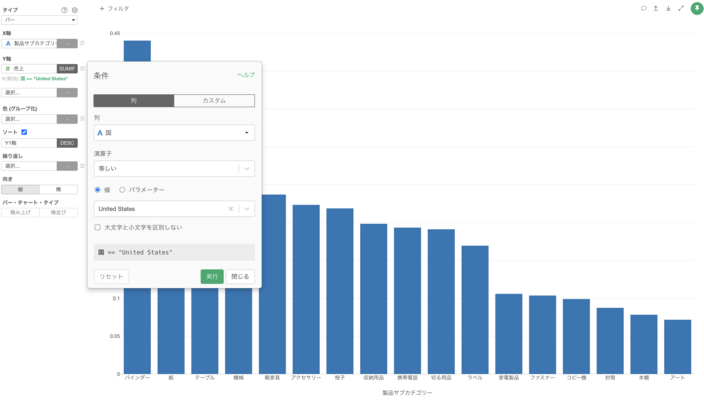Click the green pin button at top right
The height and width of the screenshot is (400, 704).
coord(696,9)
